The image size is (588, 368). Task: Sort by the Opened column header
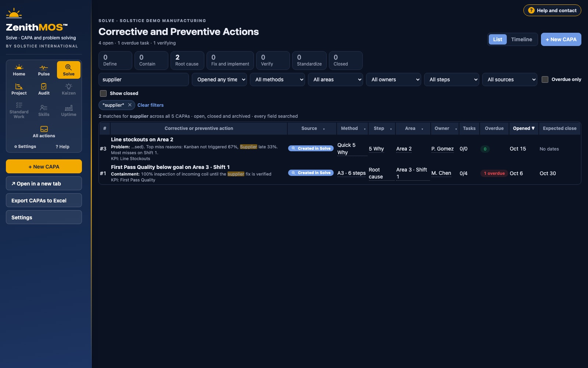[524, 128]
